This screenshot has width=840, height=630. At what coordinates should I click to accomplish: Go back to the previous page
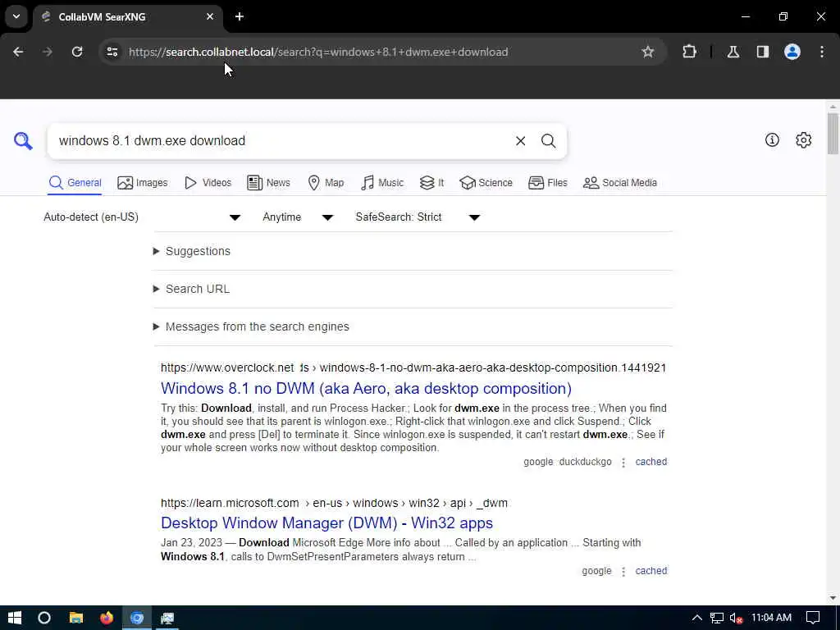pos(18,52)
